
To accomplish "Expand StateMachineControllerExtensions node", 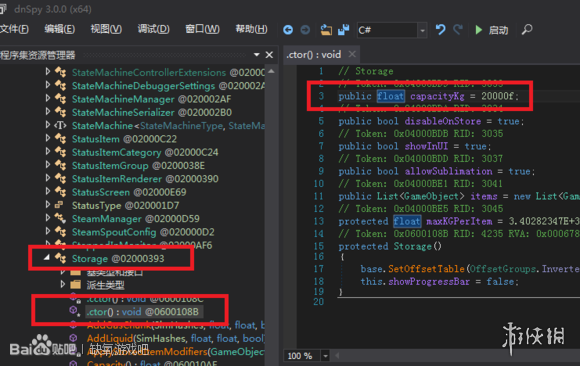I will click(48, 71).
